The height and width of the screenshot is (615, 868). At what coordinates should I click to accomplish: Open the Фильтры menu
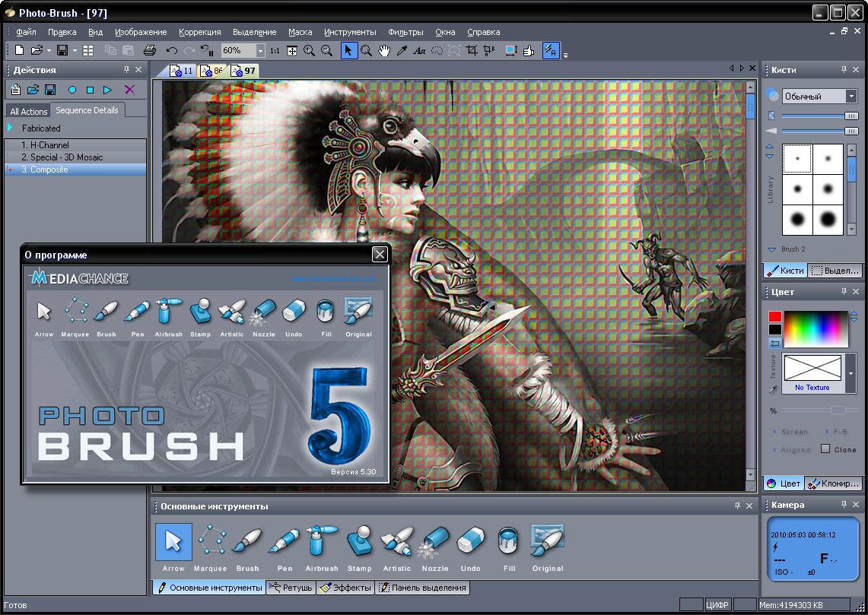click(405, 32)
